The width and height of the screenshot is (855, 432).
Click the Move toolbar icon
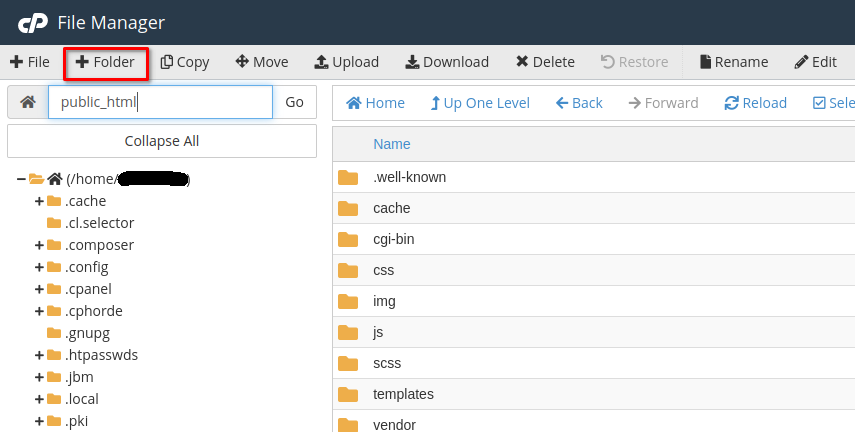(261, 62)
